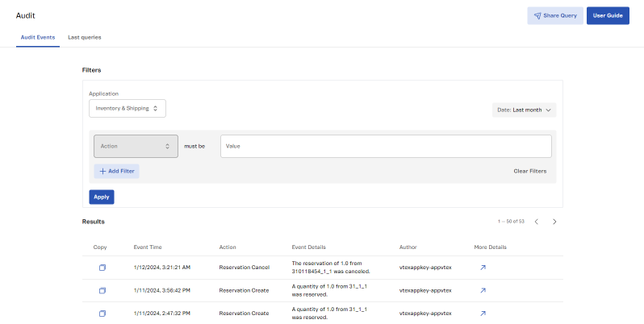
Task: Copy the 1/11/2024 2:47:32 PM event row
Action: (102, 313)
